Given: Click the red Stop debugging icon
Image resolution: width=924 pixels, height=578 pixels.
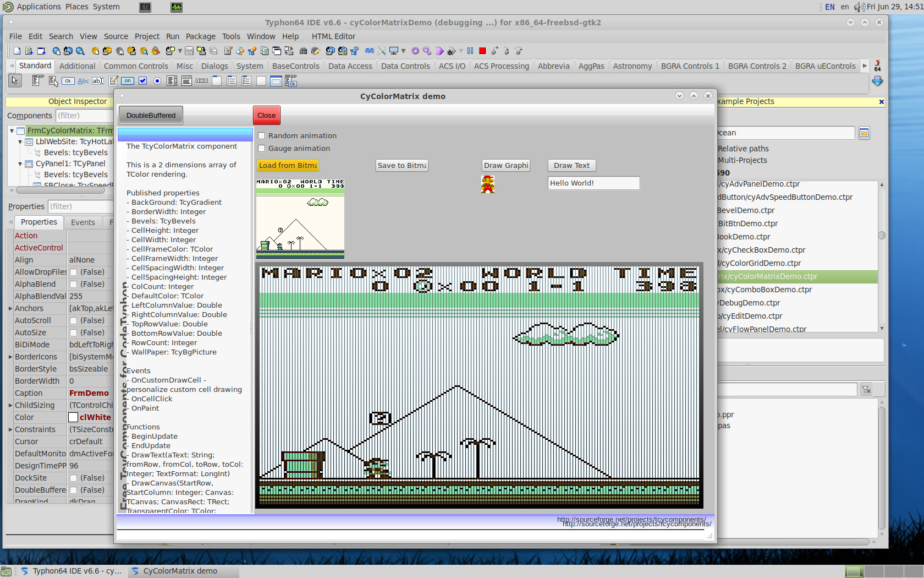Looking at the screenshot, I should [482, 51].
